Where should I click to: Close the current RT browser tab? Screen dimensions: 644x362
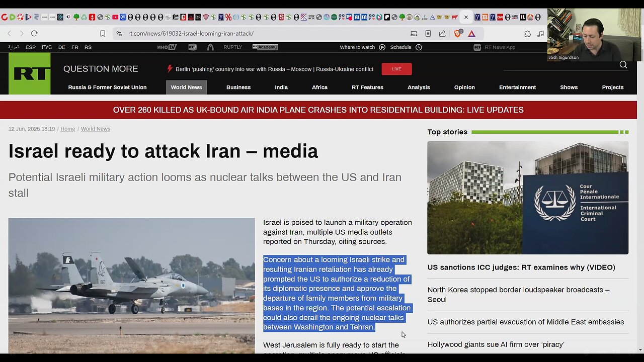tap(466, 17)
